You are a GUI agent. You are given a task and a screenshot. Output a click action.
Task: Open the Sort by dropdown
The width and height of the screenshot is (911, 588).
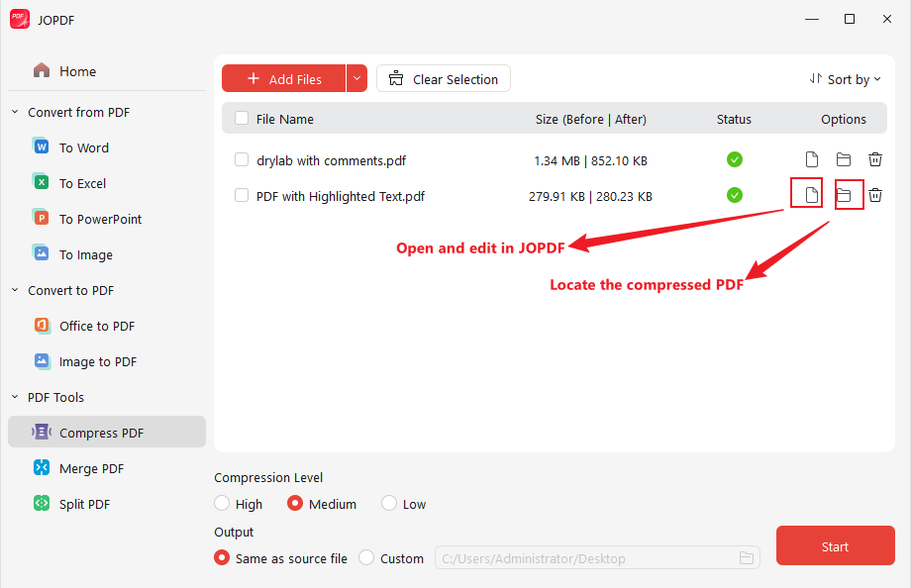845,78
